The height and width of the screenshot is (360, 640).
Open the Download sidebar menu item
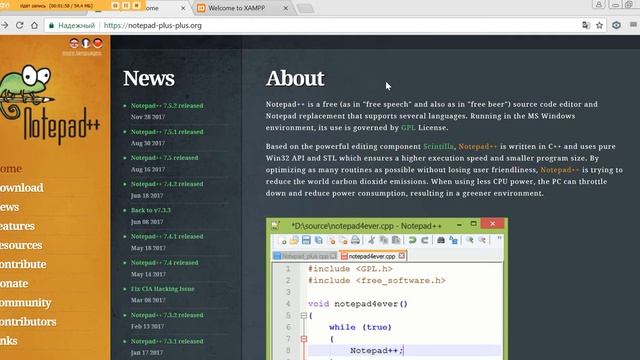22,188
